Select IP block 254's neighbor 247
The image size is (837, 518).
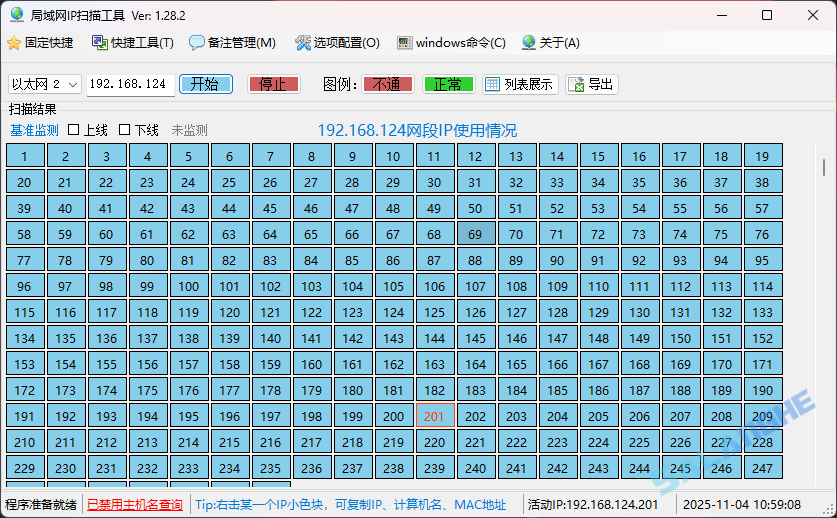click(763, 468)
